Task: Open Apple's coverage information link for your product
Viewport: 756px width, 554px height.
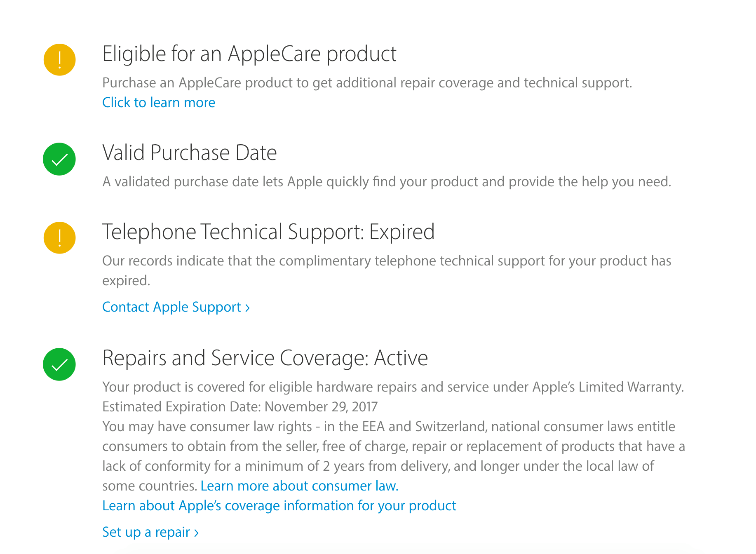Action: 279,506
